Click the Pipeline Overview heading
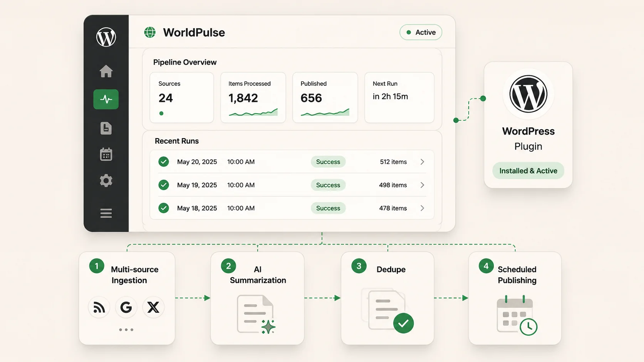Viewport: 644px width, 362px height. click(x=185, y=62)
